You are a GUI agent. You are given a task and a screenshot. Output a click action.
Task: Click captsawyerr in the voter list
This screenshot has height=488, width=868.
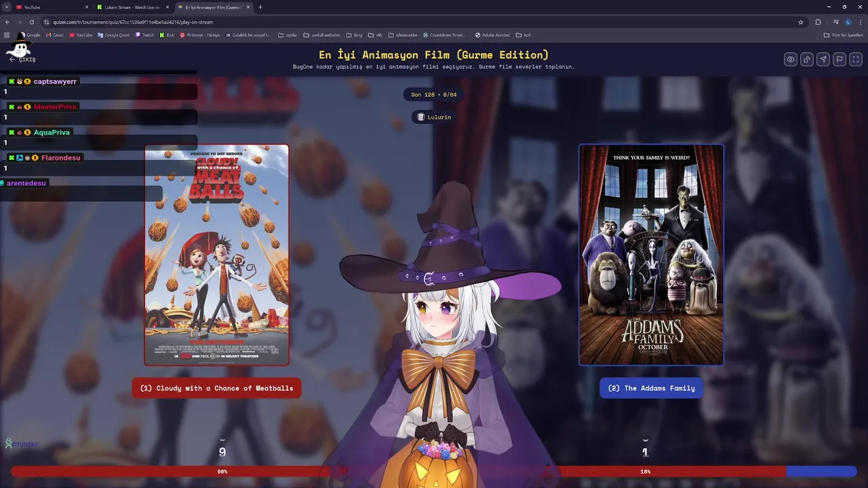tap(55, 81)
